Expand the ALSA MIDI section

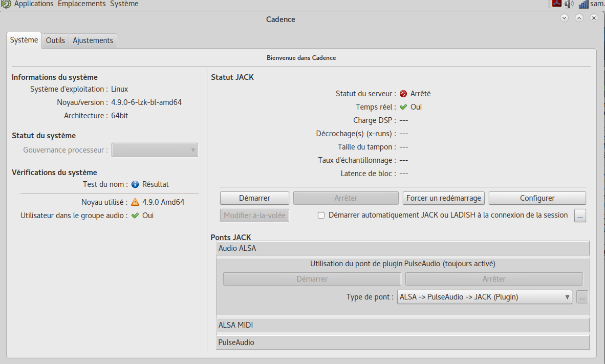point(403,325)
